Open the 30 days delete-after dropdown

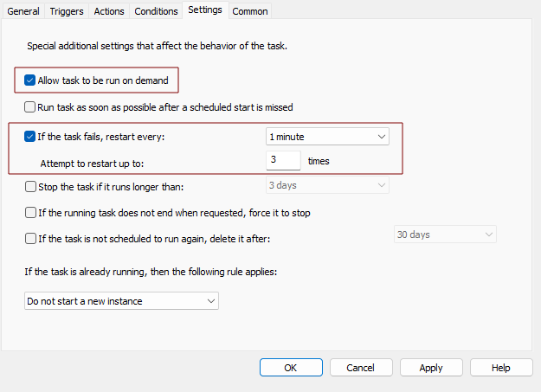445,235
